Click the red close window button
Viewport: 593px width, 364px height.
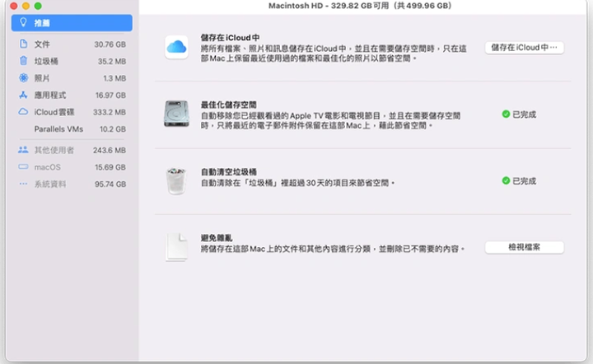[x=14, y=6]
